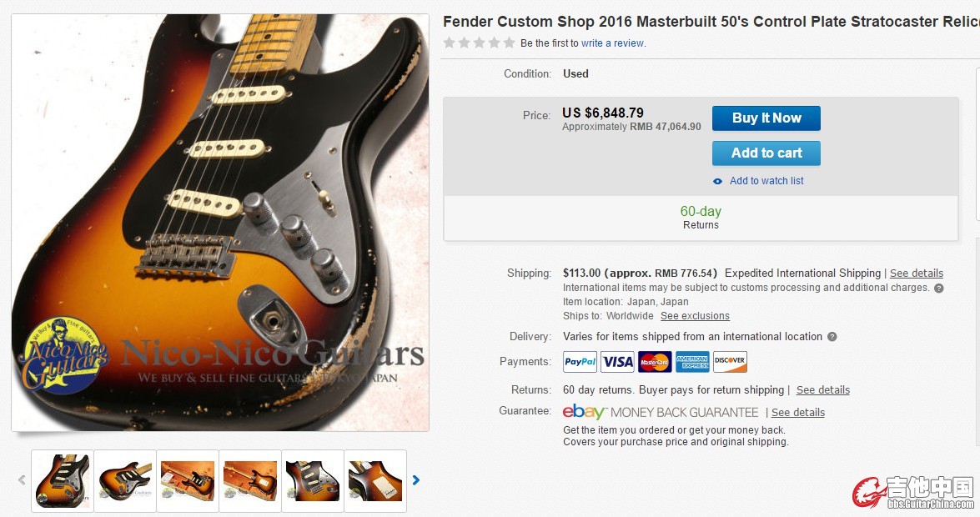
Task: Show next thumbnails with right arrow
Action: point(415,480)
